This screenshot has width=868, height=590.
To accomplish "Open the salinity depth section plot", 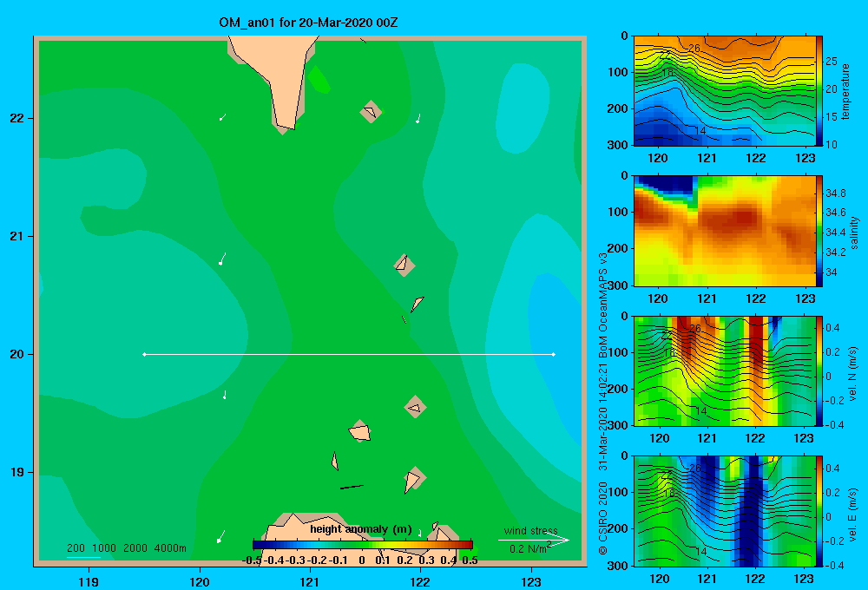I will pyautogui.click(x=725, y=232).
